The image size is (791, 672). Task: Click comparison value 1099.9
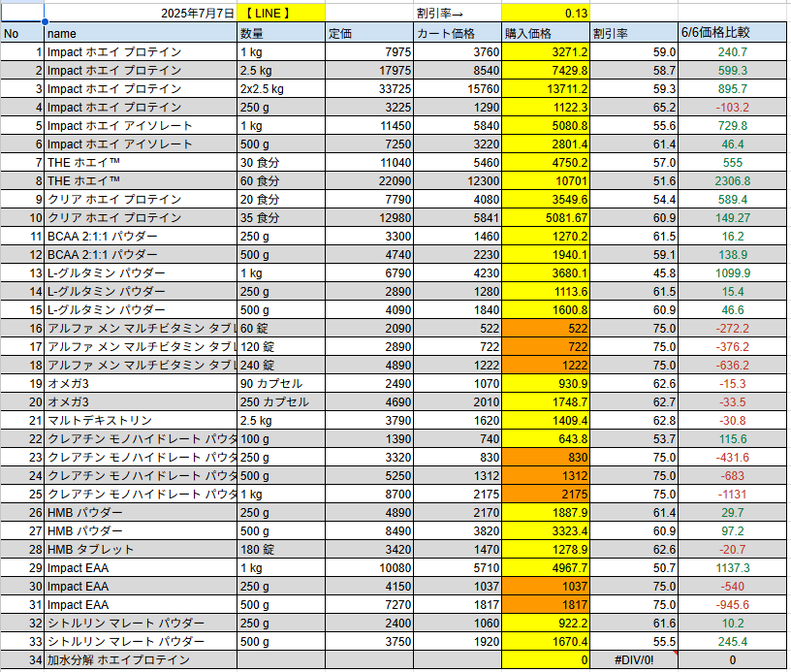(732, 272)
